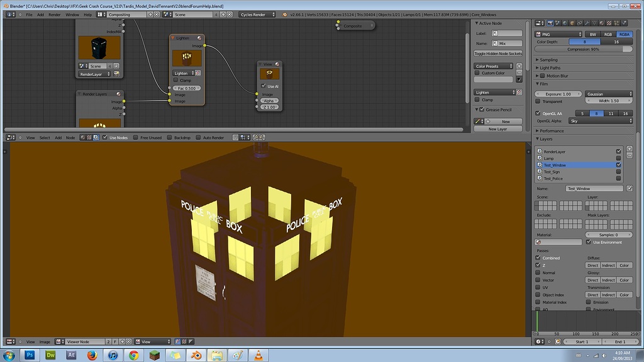Launch Firefox from the taskbar
This screenshot has width=644, height=362.
tap(92, 355)
